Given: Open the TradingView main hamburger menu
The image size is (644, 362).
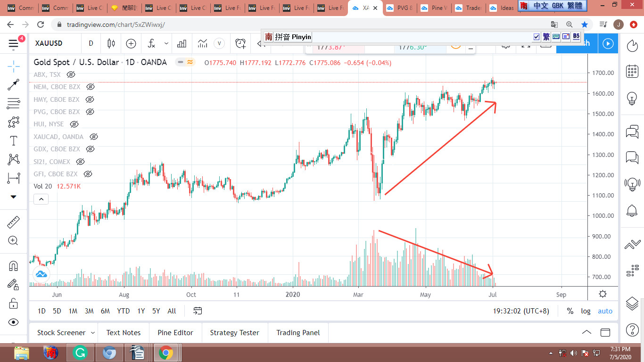Looking at the screenshot, I should 13,44.
